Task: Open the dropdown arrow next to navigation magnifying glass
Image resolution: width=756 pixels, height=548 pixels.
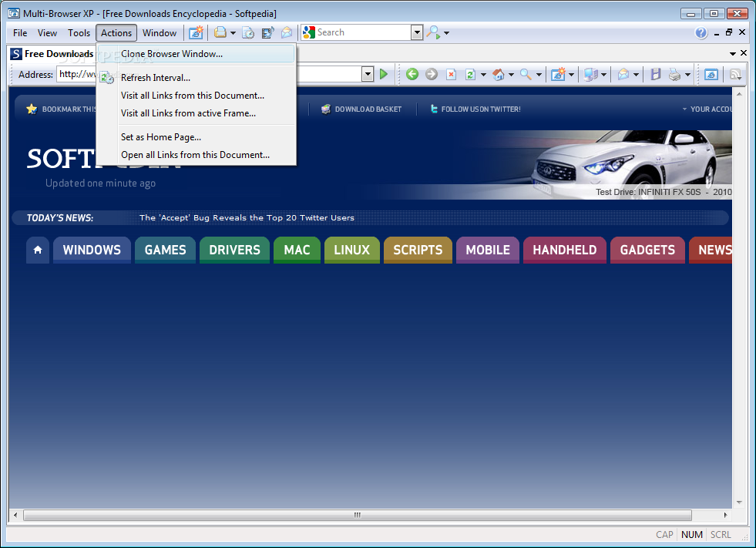Action: [x=539, y=74]
